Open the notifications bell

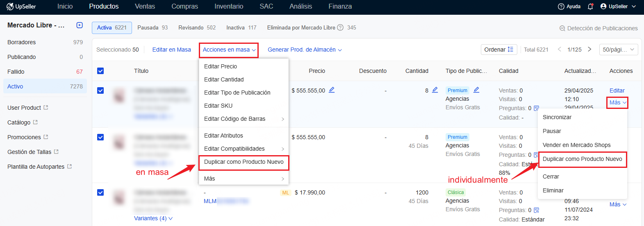pos(590,7)
